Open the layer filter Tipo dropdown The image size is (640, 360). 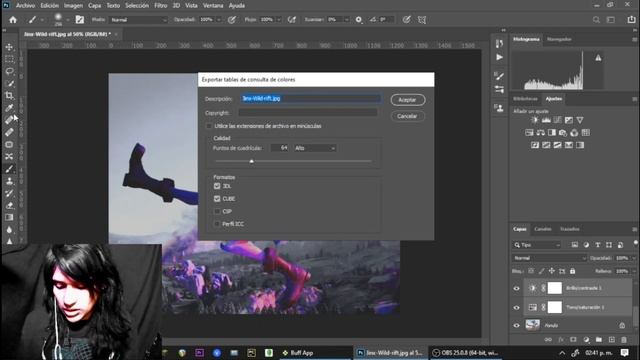point(537,245)
